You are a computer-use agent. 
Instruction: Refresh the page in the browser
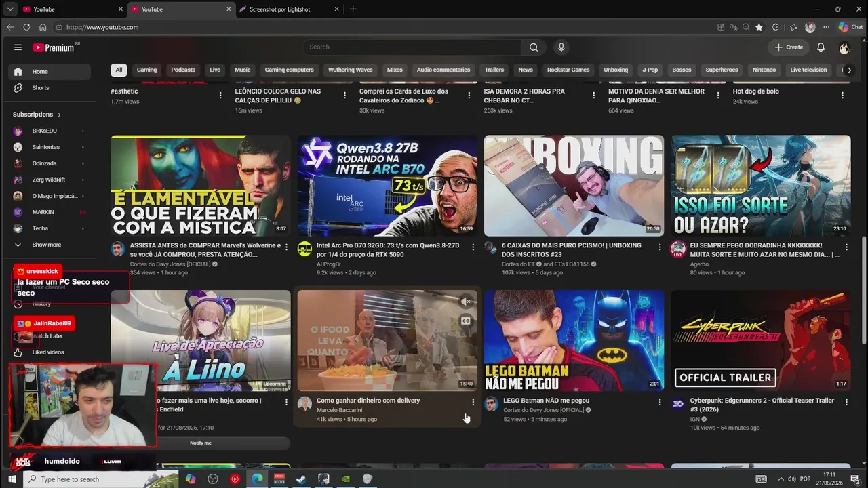[26, 27]
